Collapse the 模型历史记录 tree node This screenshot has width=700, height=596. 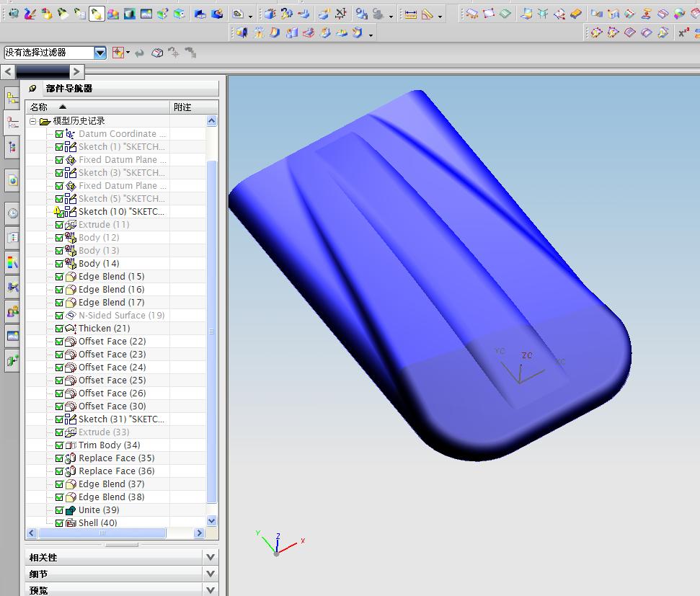32,121
